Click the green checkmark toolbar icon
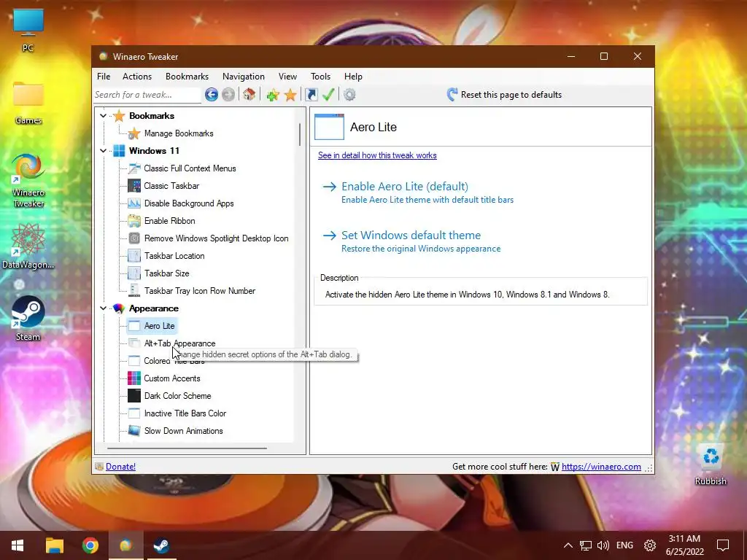The image size is (747, 560). coord(328,95)
